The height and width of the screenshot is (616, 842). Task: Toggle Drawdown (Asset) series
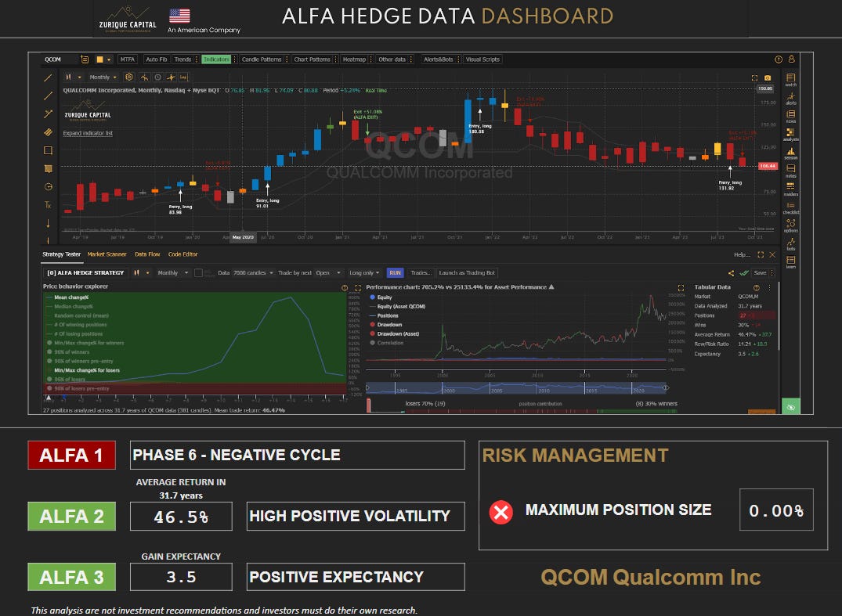pyautogui.click(x=394, y=333)
